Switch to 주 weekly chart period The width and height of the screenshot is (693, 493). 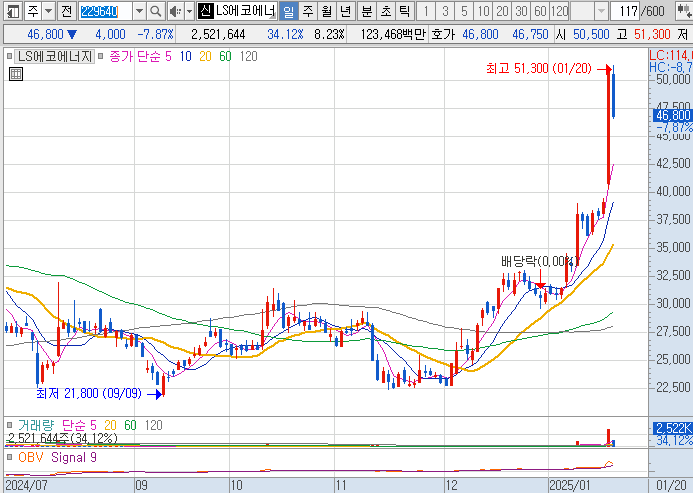pos(308,11)
